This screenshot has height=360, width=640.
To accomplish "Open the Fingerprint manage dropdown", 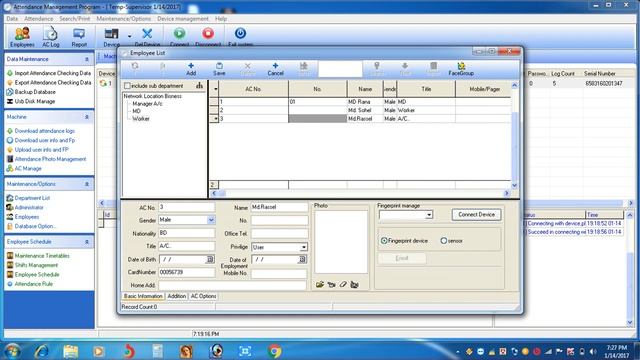I will point(429,215).
